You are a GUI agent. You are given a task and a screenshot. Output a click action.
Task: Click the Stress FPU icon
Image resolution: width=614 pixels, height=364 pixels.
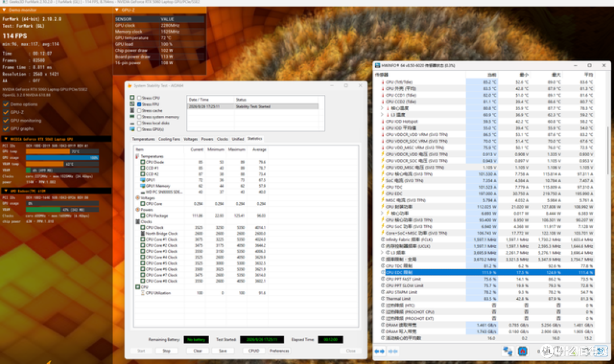click(132, 104)
